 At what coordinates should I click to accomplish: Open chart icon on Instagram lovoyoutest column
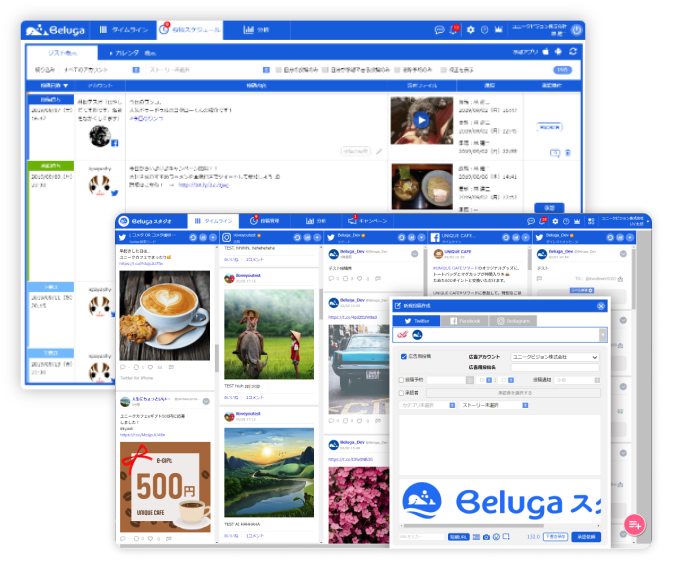pyautogui.click(x=307, y=237)
